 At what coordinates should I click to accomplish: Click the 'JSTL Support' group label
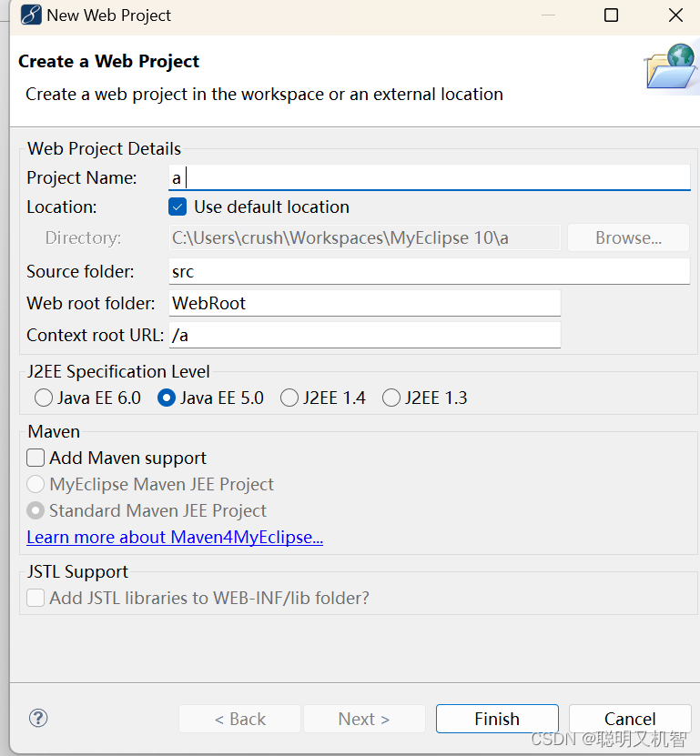pyautogui.click(x=77, y=572)
